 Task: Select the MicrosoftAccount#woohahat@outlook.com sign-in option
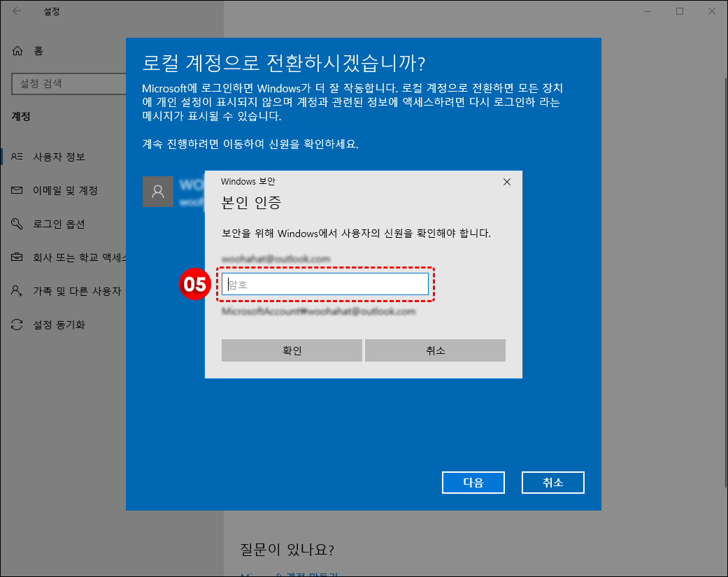click(318, 311)
